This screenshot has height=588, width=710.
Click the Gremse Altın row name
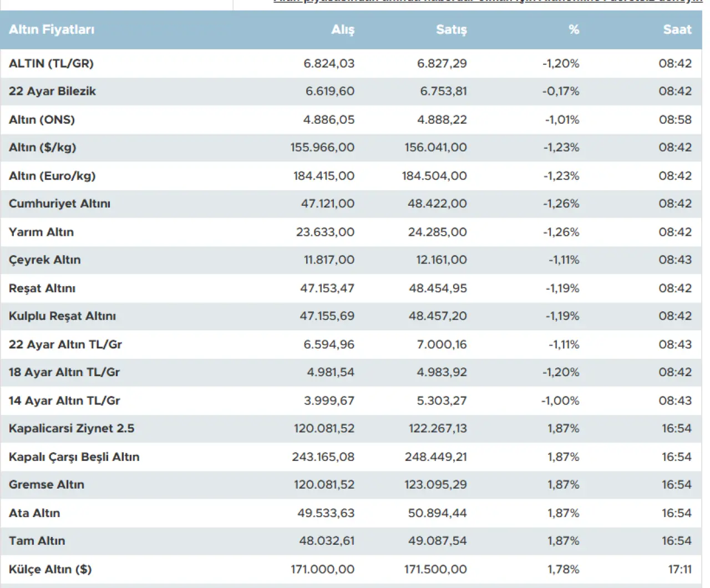pos(47,484)
